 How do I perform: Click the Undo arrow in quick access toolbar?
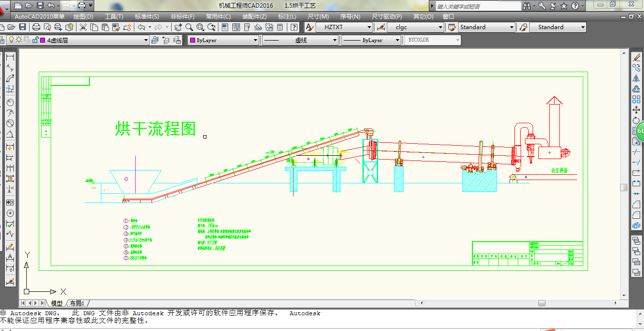click(51, 6)
